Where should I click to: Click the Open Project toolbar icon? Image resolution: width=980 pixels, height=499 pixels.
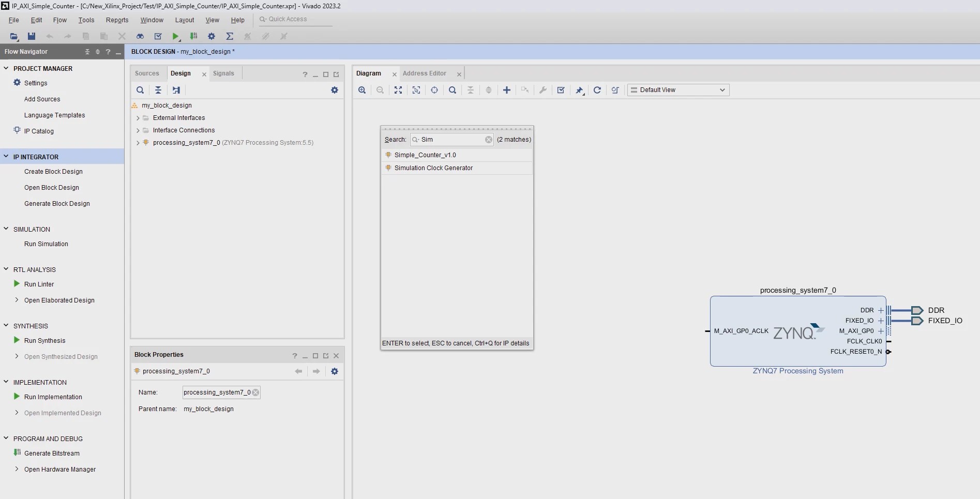pos(14,36)
